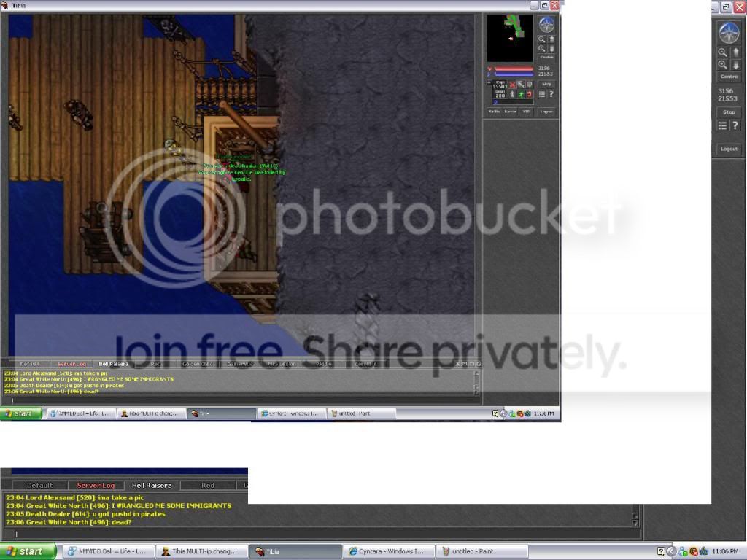The image size is (747, 560).
Task: Go one floor up in the large background panel
Action: click(x=735, y=52)
